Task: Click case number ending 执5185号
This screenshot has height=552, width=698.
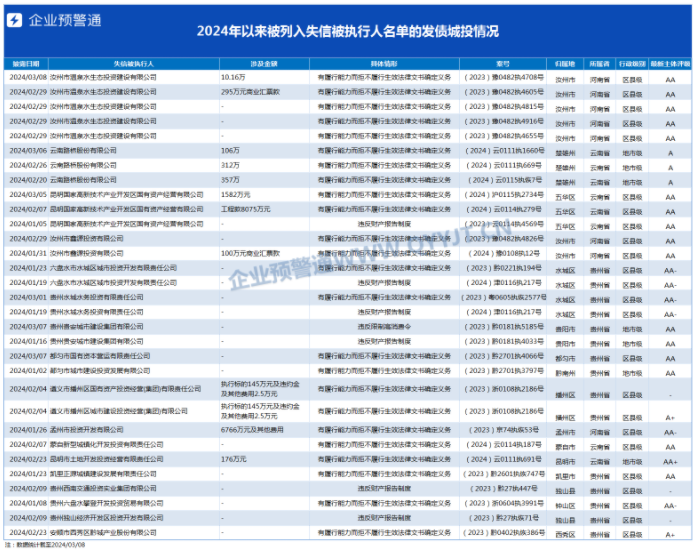Action: [503, 327]
